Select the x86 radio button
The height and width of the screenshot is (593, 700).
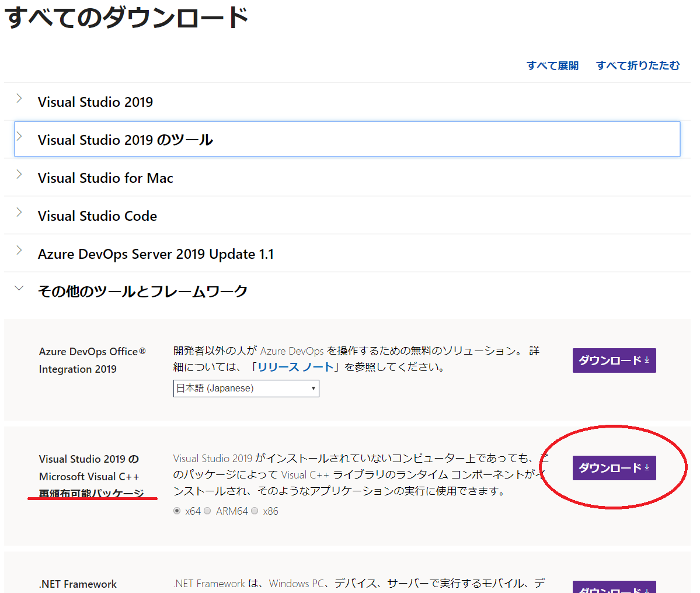tap(255, 511)
